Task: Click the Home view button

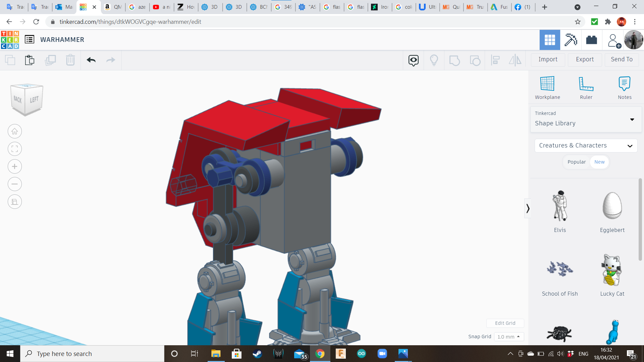Action: 15,131
